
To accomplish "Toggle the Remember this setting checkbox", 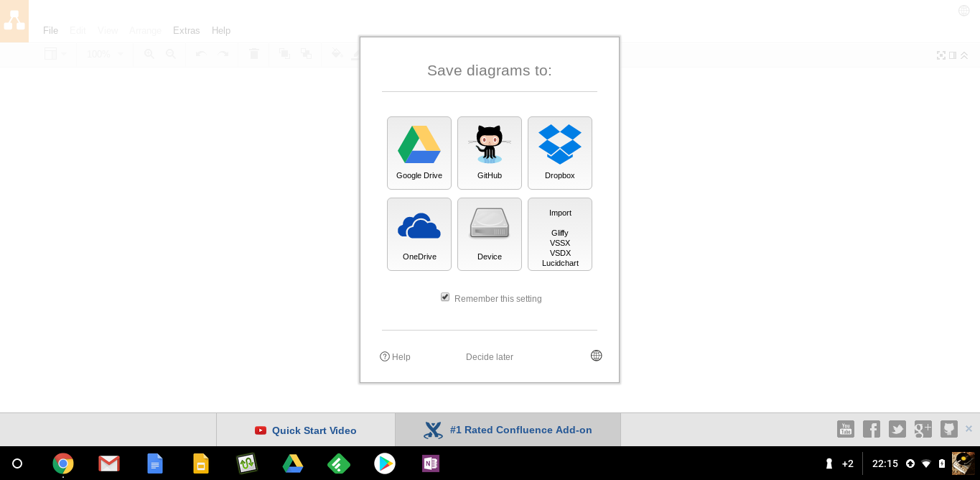I will click(x=445, y=297).
